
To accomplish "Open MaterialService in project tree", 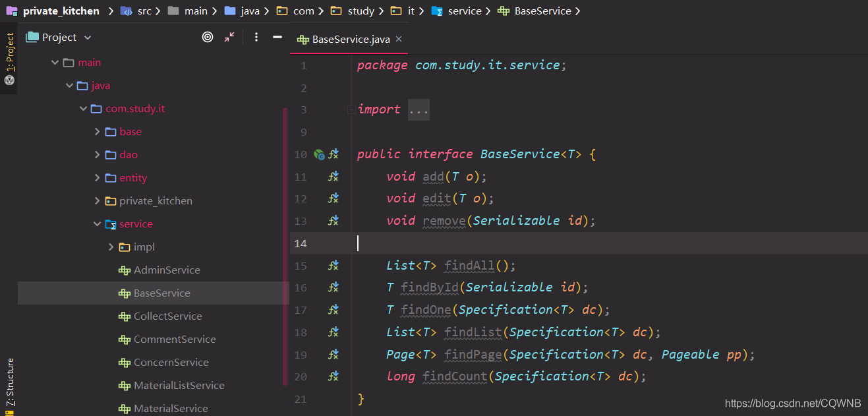I will coord(171,409).
